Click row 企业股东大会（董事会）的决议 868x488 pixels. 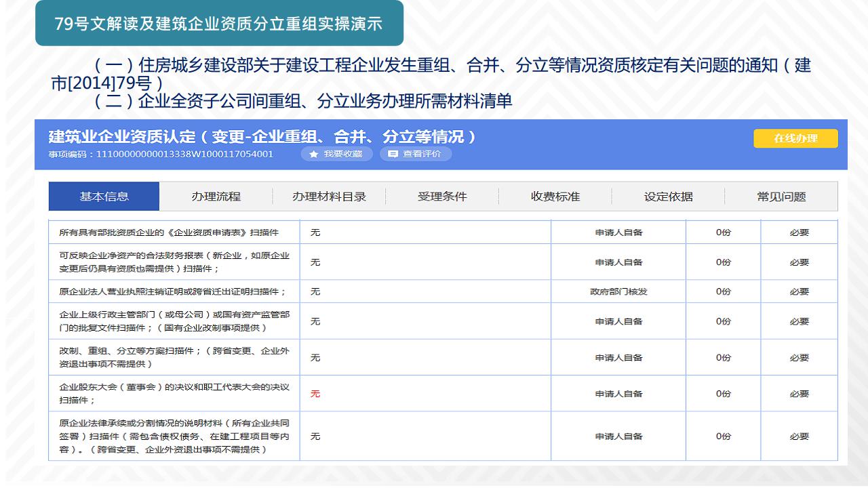[x=443, y=394]
